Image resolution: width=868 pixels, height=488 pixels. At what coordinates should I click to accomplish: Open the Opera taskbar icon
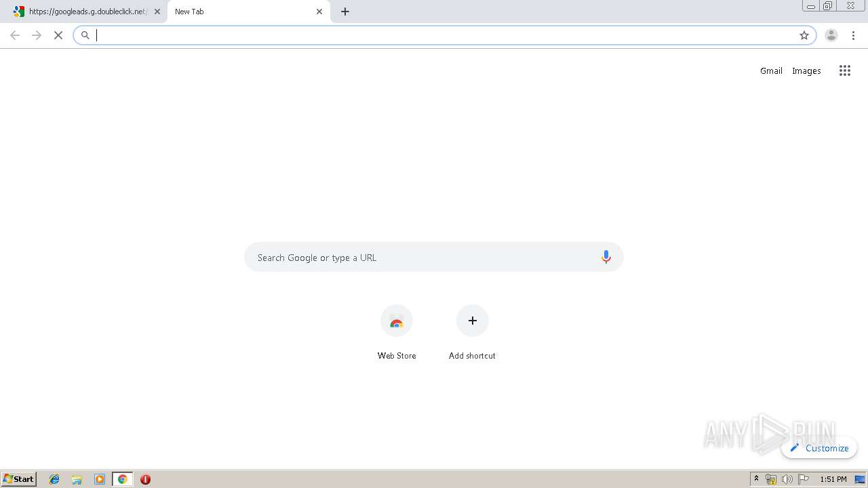[x=145, y=479]
